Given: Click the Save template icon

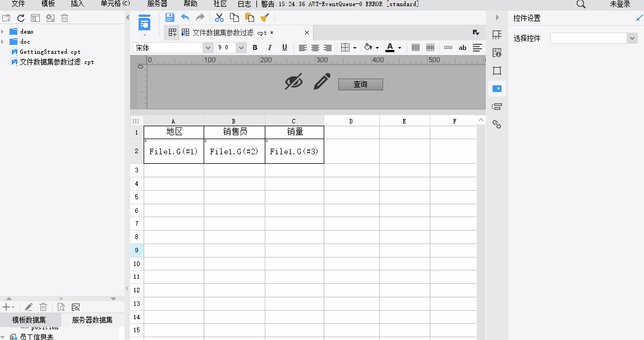Looking at the screenshot, I should (170, 17).
